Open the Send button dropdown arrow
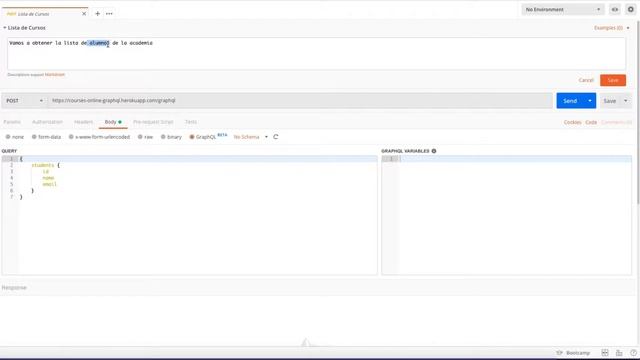The height and width of the screenshot is (360, 640). [590, 101]
